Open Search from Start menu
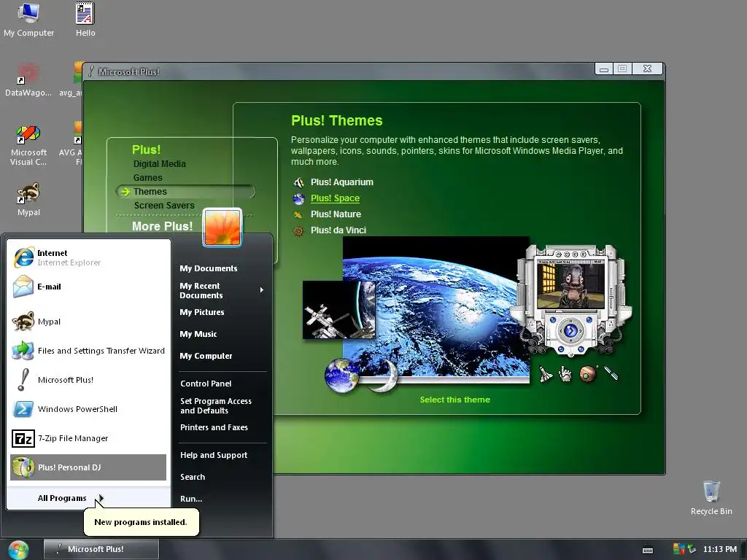The image size is (747, 560). (193, 477)
